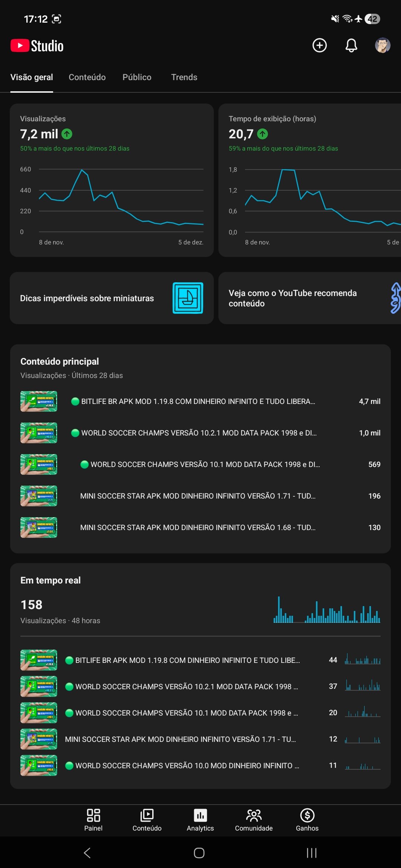Open Analytics in bottom navigation
This screenshot has height=868, width=401.
[200, 820]
